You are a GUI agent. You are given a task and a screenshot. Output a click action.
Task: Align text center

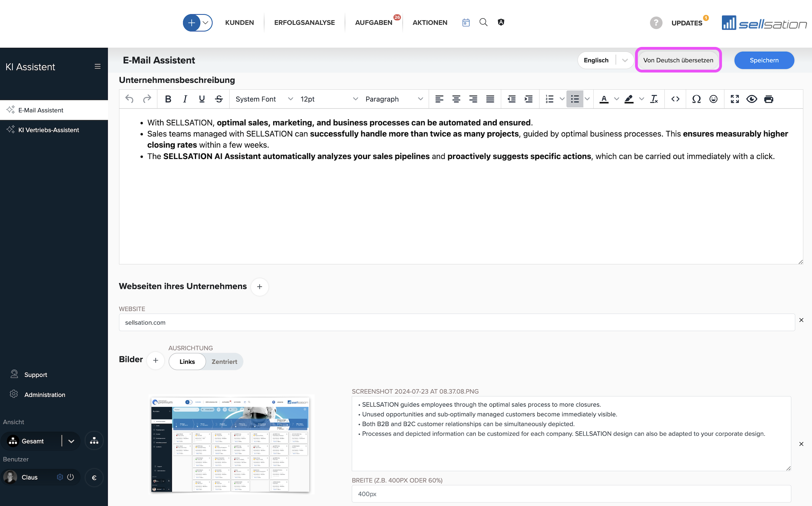(x=456, y=99)
